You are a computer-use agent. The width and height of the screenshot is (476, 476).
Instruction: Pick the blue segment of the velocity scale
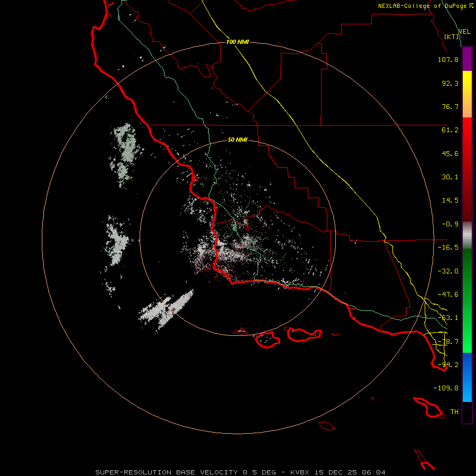467,377
